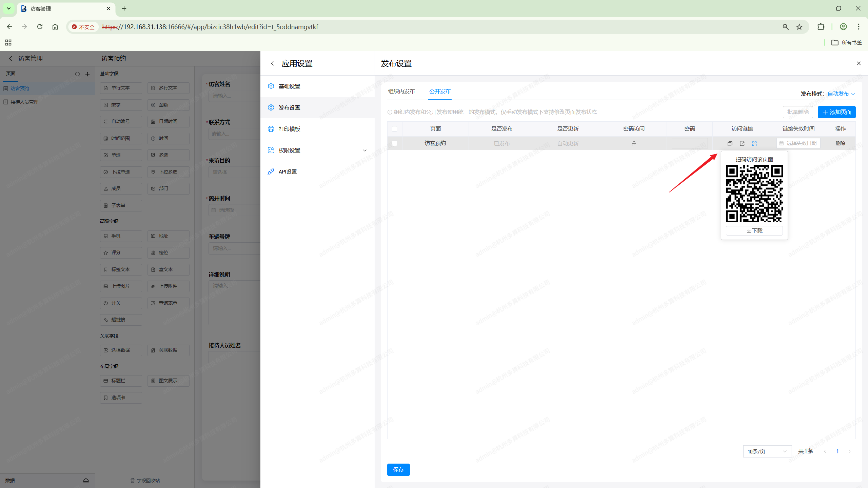Click the 选择失效日期 date field

coord(798,143)
